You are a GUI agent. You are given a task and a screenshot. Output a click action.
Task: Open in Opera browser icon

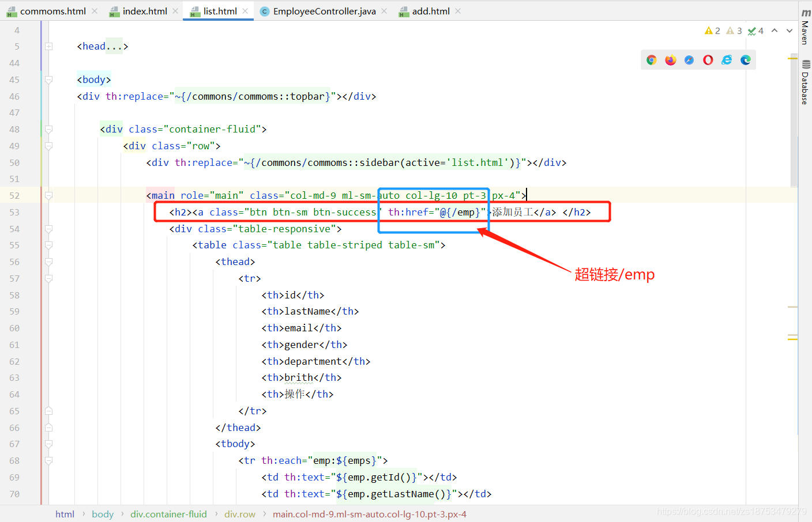[x=708, y=60]
